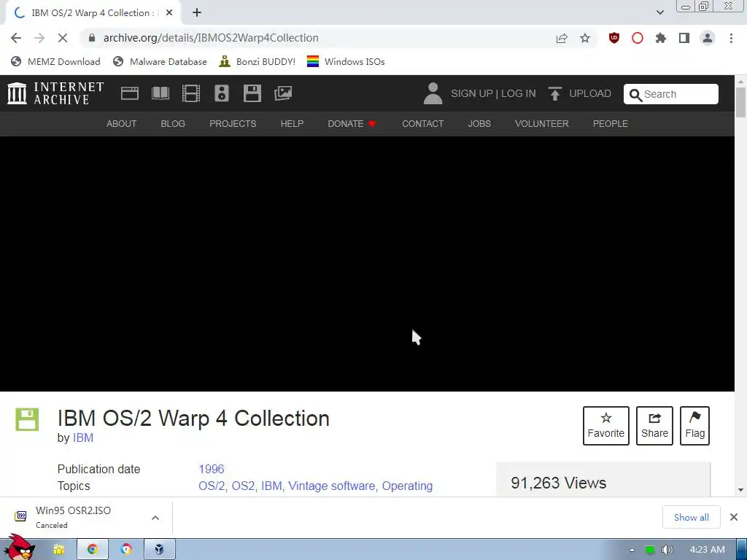Click the upload arrow icon
This screenshot has width=747, height=560.
tap(554, 93)
